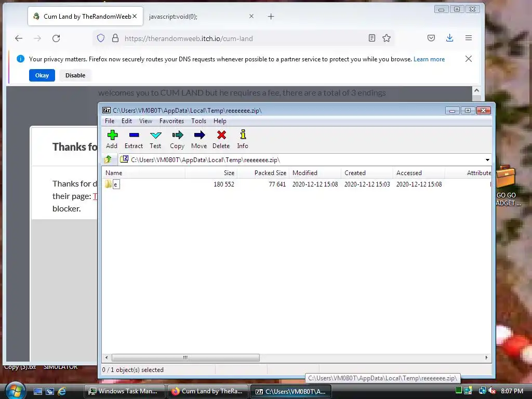
Task: Open Firefox tracking protection shield
Action: [101, 38]
